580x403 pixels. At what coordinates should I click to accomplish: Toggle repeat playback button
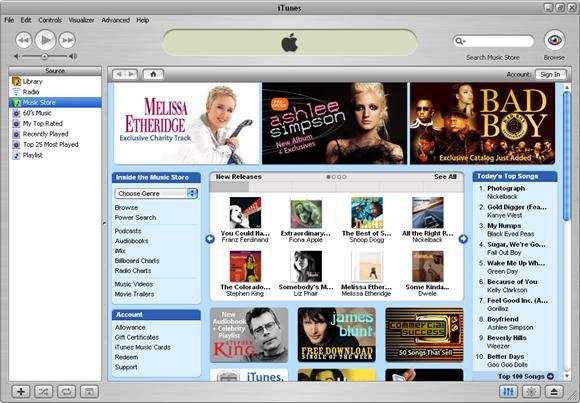(x=67, y=392)
